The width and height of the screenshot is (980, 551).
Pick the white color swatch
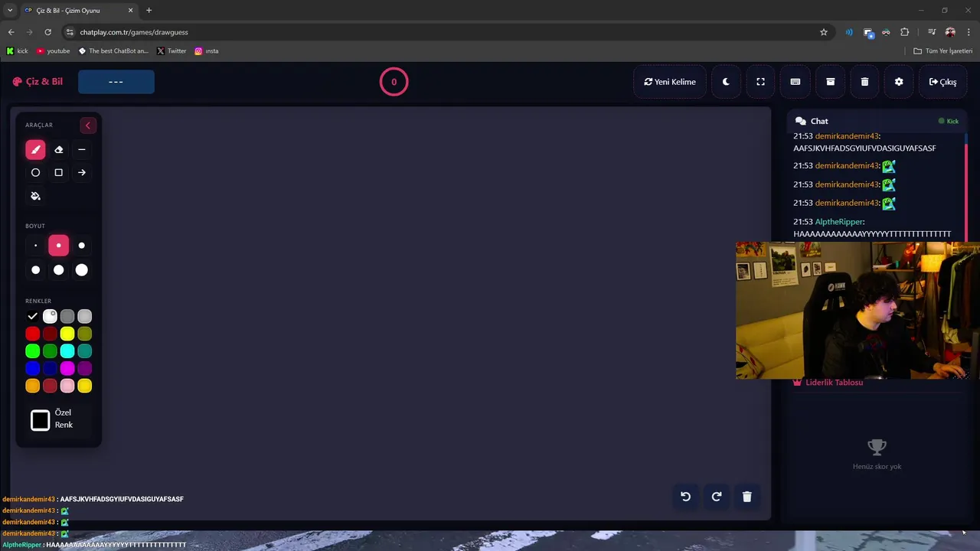point(50,316)
